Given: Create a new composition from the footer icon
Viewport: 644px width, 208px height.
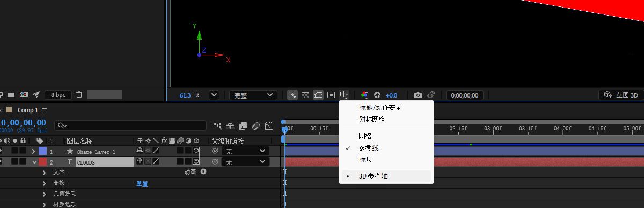Looking at the screenshot, I should 24,95.
